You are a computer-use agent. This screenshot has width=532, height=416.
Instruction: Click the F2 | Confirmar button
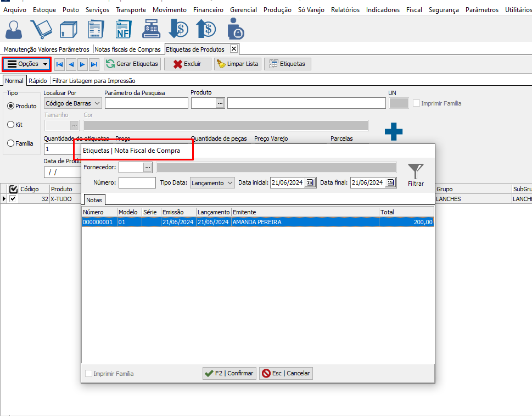[229, 373]
